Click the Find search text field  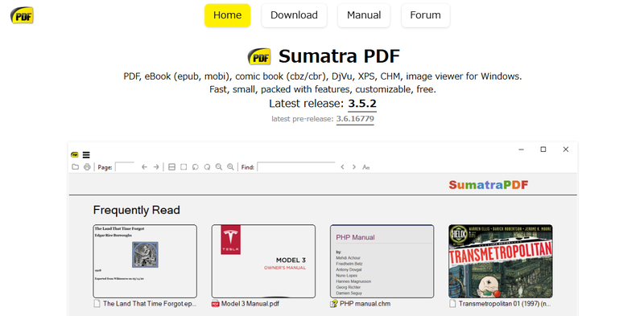coord(296,167)
